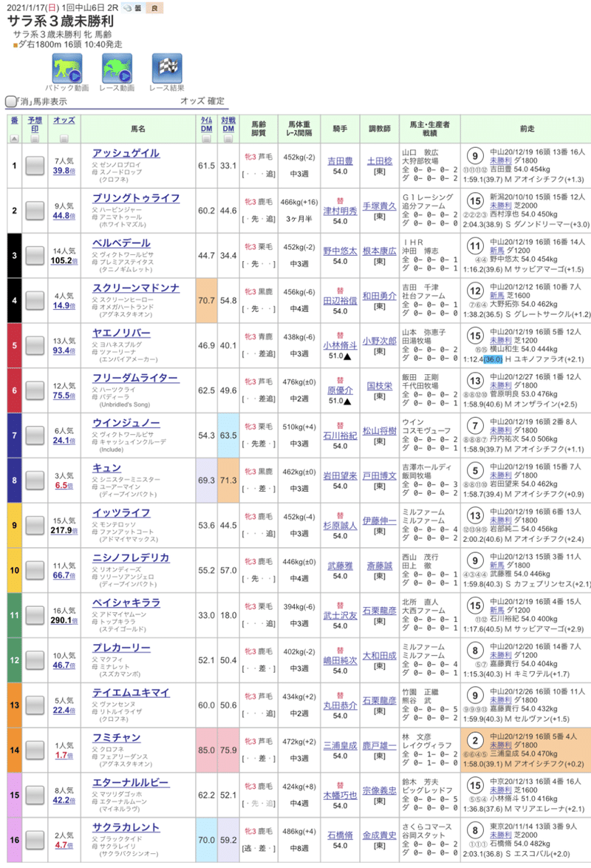591x868 pixels.
Task: Open 新馬 previous race link for スクリーンマドンナ
Action: [496, 296]
